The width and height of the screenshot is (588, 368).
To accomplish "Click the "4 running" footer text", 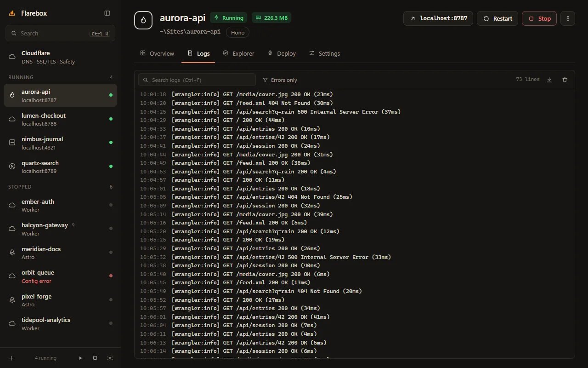I will [x=45, y=358].
